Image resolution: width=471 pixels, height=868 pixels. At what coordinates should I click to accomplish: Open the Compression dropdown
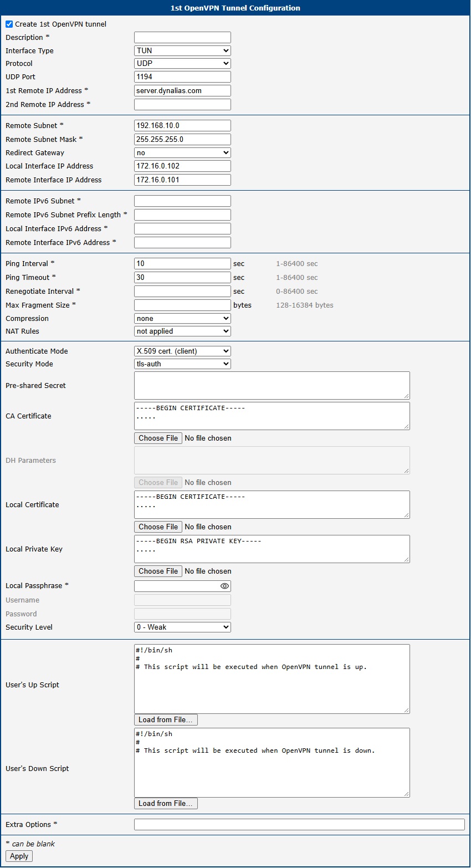click(182, 318)
